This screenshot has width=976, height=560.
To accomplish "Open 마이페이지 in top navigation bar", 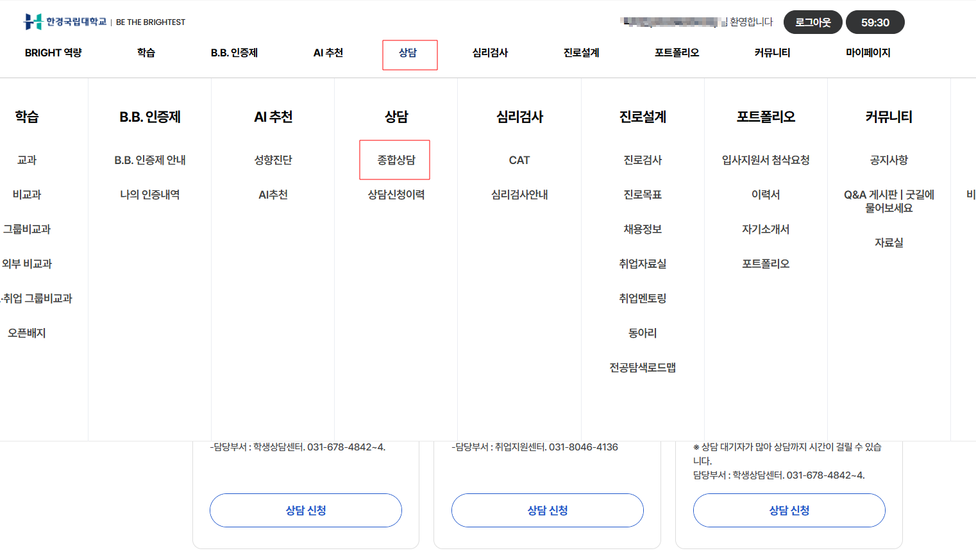I will click(868, 53).
